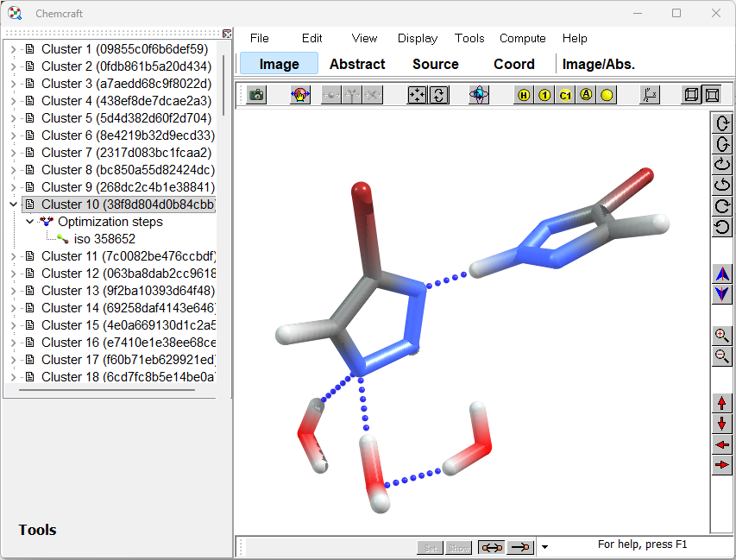Switch to the Coord tab

coord(514,64)
